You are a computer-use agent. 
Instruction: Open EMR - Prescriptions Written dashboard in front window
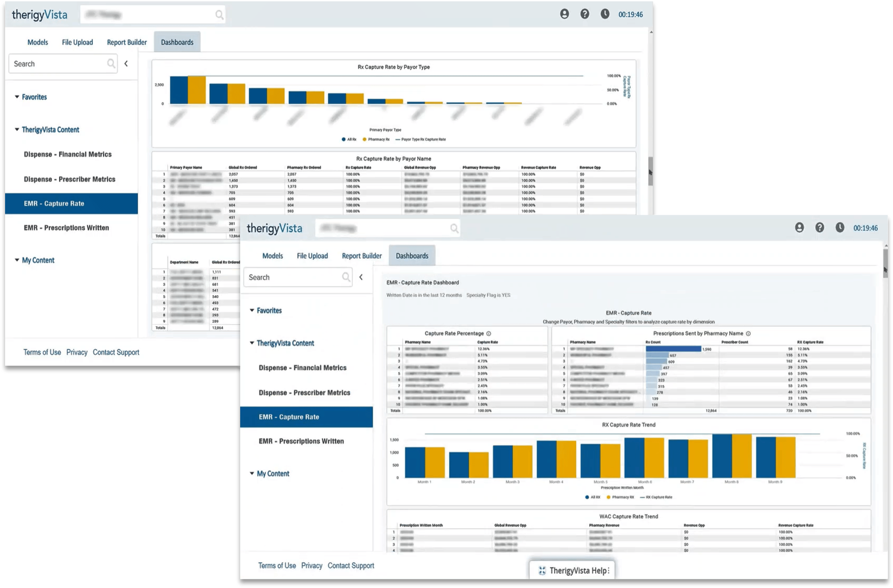click(x=301, y=441)
